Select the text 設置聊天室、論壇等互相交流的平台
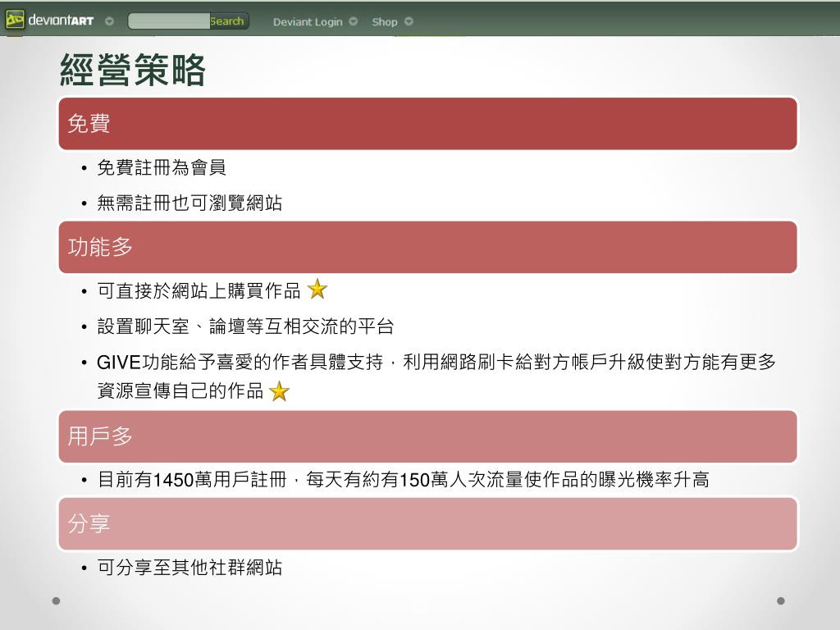 (x=245, y=326)
